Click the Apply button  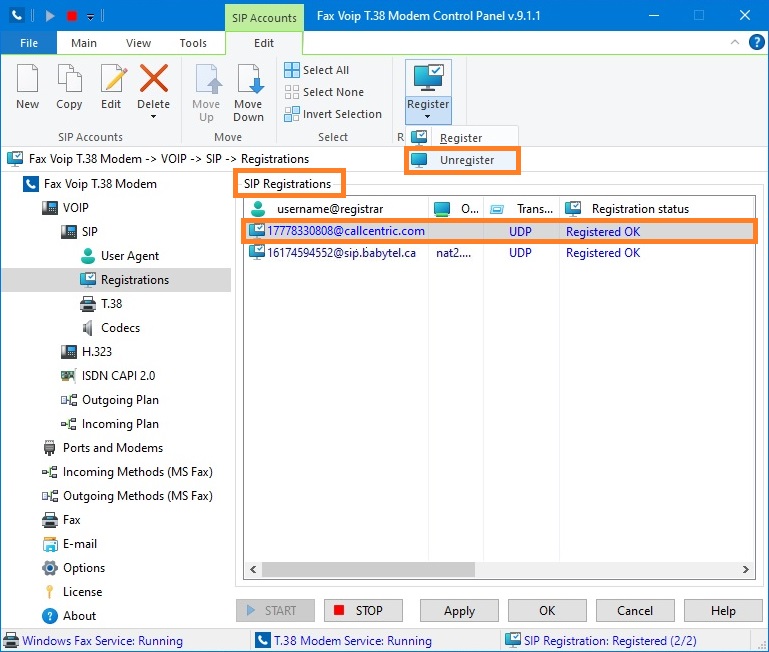tap(460, 611)
